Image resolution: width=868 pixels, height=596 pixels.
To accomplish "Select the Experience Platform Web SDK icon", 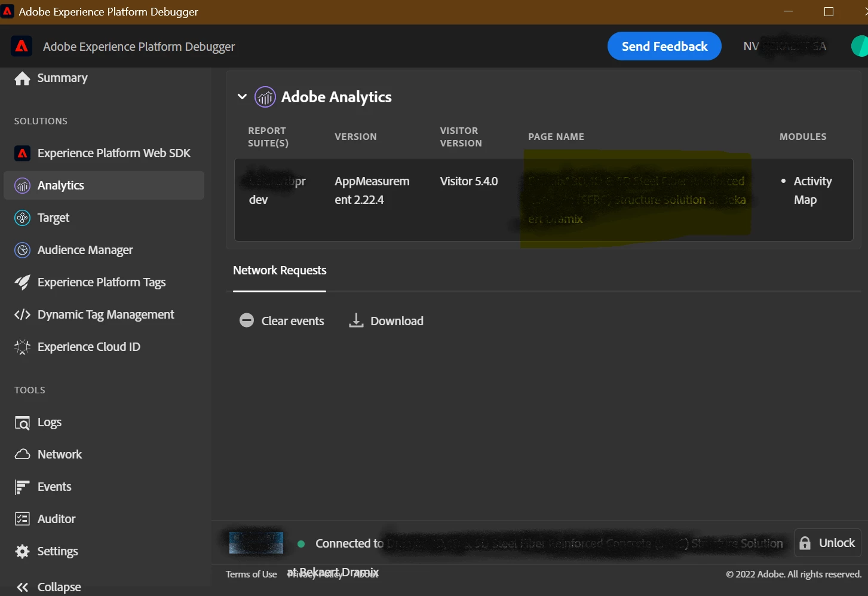I will pos(22,153).
